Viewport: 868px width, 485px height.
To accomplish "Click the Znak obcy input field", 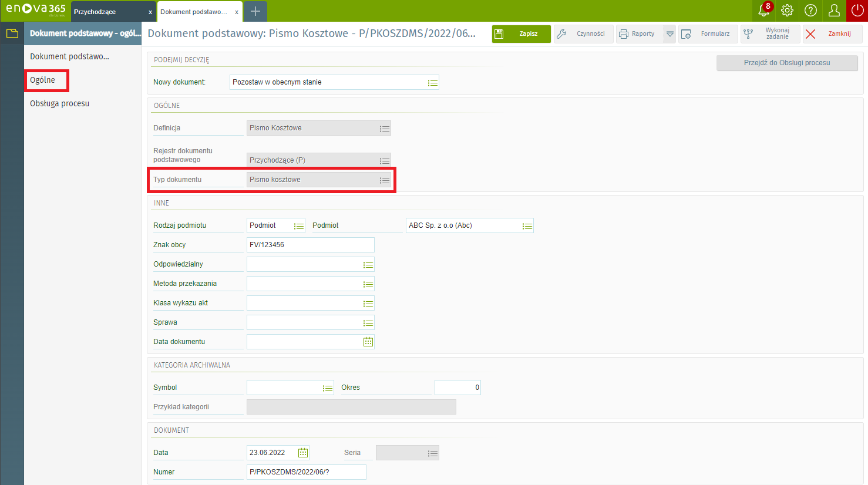I will (310, 245).
